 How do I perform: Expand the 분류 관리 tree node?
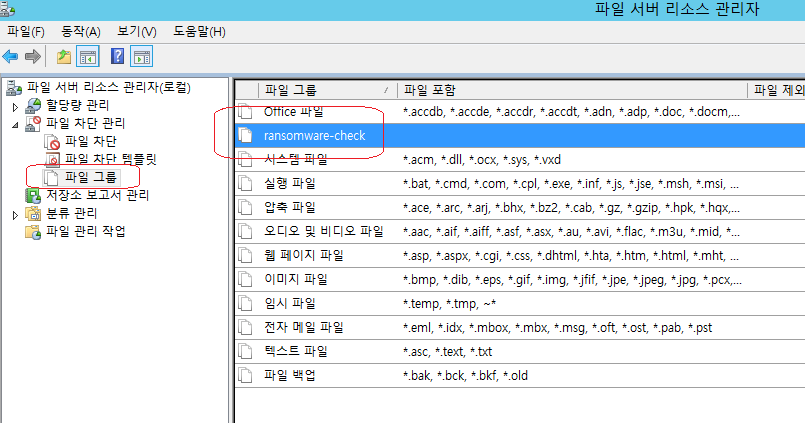coord(15,215)
